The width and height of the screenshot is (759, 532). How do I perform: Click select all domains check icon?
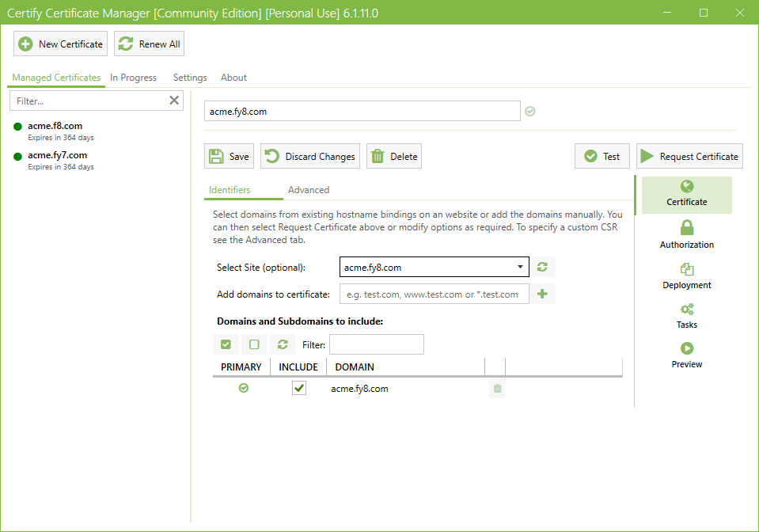pyautogui.click(x=226, y=344)
